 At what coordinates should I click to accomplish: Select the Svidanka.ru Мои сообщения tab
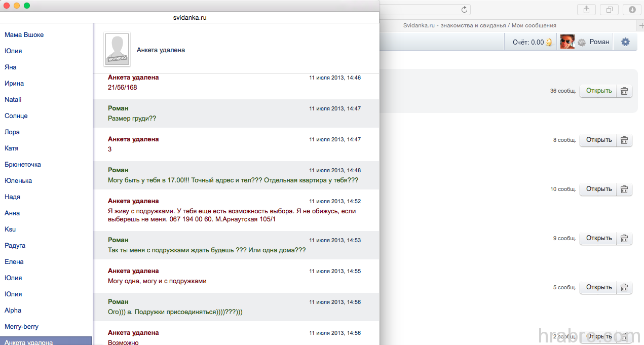tap(480, 25)
